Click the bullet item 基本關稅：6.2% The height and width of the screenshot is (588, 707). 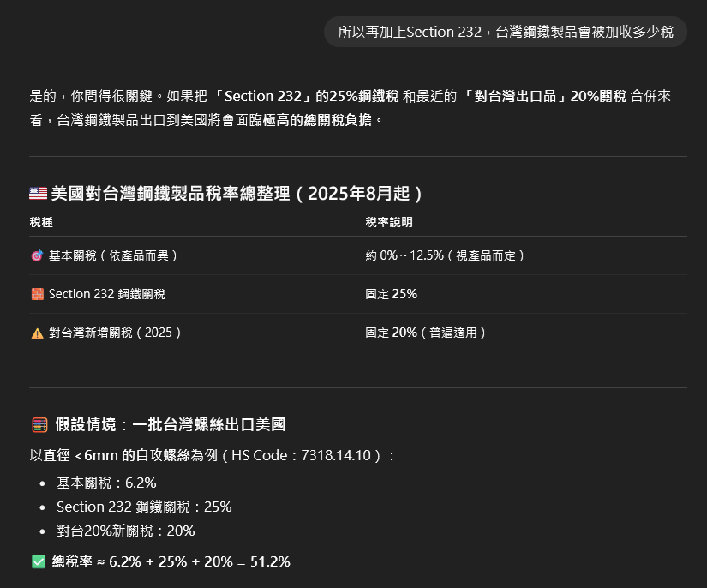coord(106,483)
